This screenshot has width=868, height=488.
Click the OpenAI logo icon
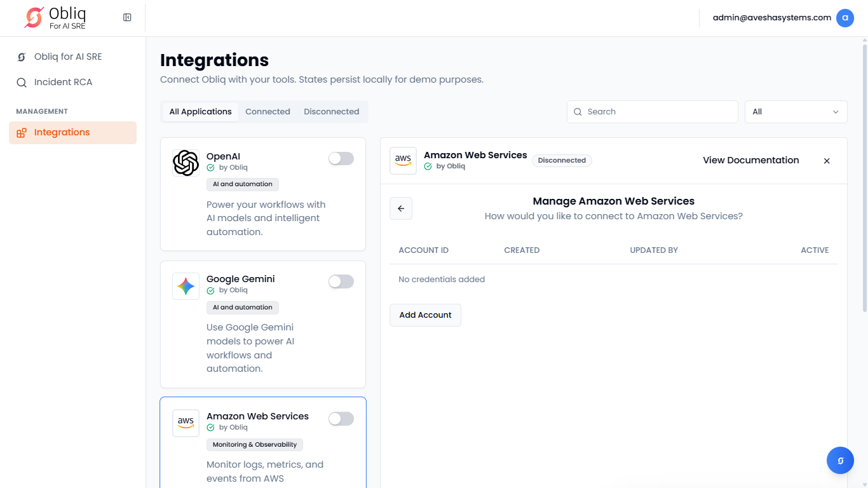point(186,163)
